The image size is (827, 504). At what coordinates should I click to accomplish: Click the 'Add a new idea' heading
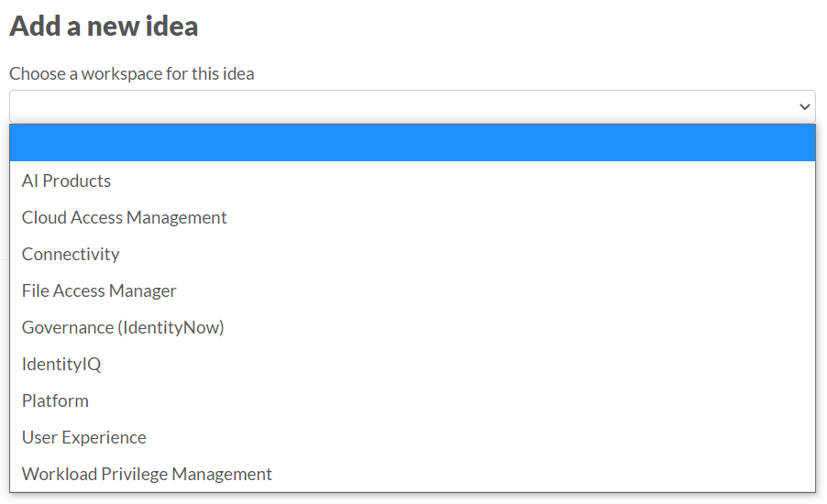[104, 26]
